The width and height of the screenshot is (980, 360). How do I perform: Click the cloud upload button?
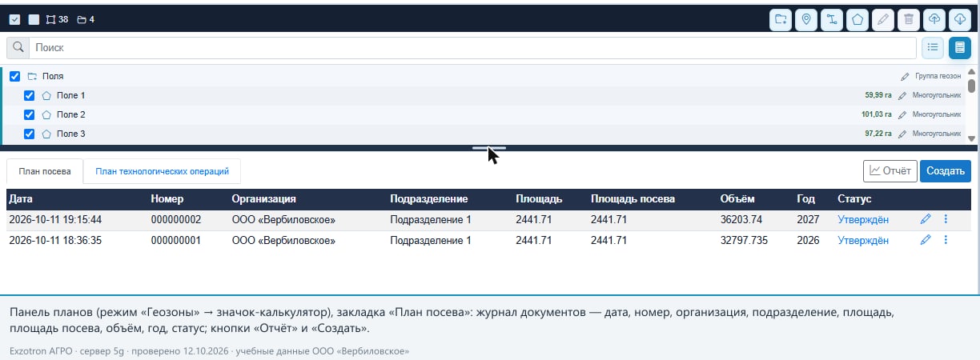coord(934,19)
